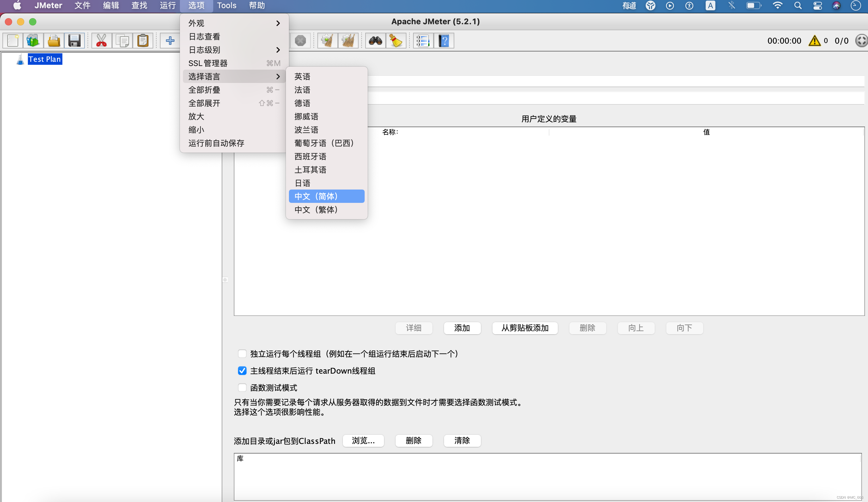Image resolution: width=868 pixels, height=502 pixels.
Task: Click the Paste clipboard icon
Action: tap(143, 41)
